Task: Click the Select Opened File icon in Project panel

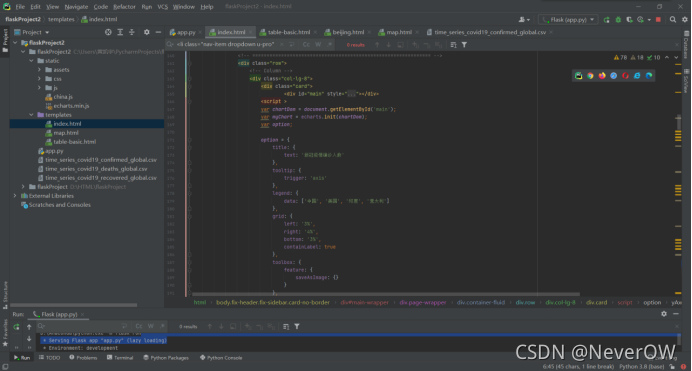Action: (108, 32)
